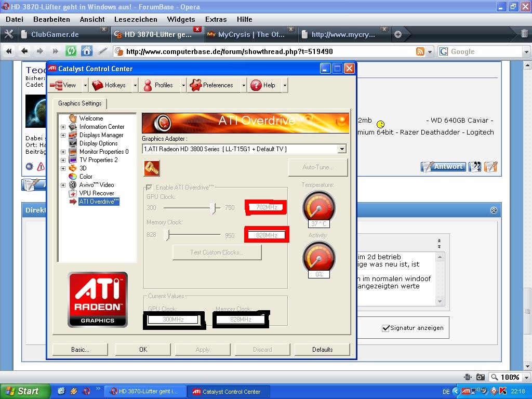Open the Lesezeichen menu
This screenshot has width=532, height=399.
(136, 19)
